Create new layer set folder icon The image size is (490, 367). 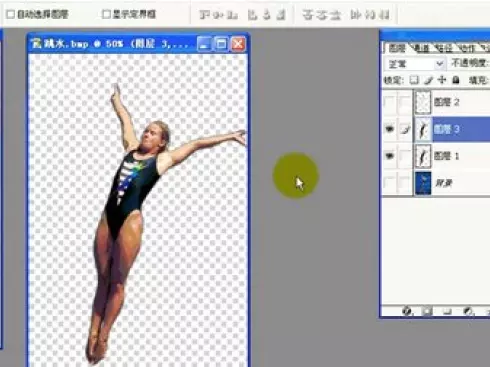447,311
